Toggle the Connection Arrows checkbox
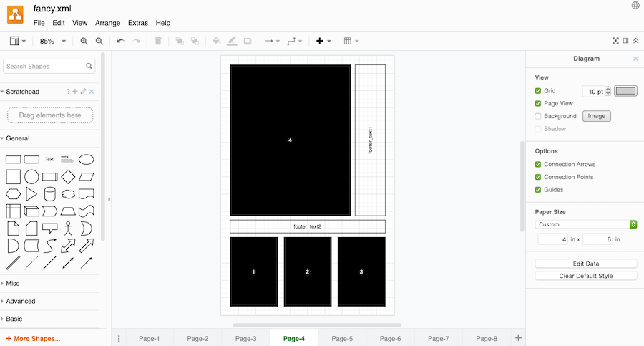This screenshot has width=644, height=346. pos(538,165)
